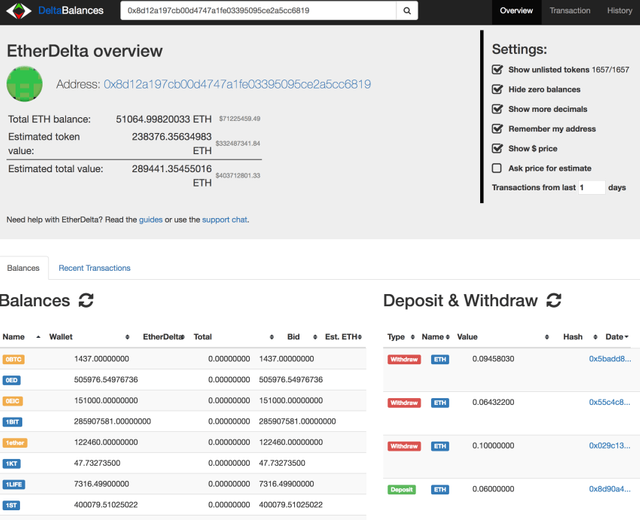Click Withdraw badge for 0.06432200 row
The height and width of the screenshot is (520, 640).
click(x=404, y=403)
